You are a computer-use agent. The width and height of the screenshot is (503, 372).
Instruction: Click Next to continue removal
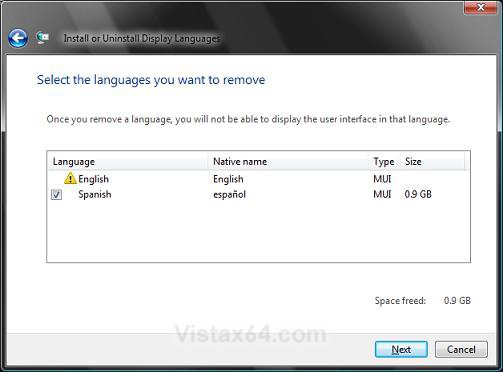[401, 349]
